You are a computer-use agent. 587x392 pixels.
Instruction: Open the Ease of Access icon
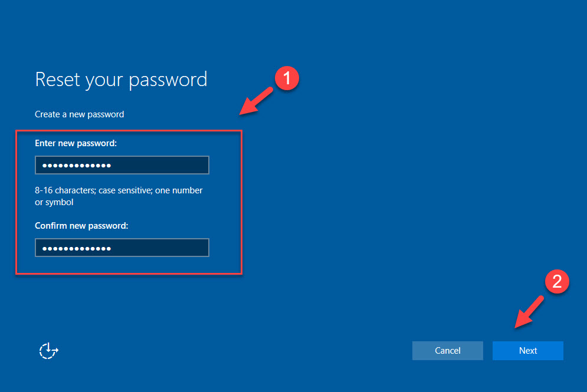(48, 351)
